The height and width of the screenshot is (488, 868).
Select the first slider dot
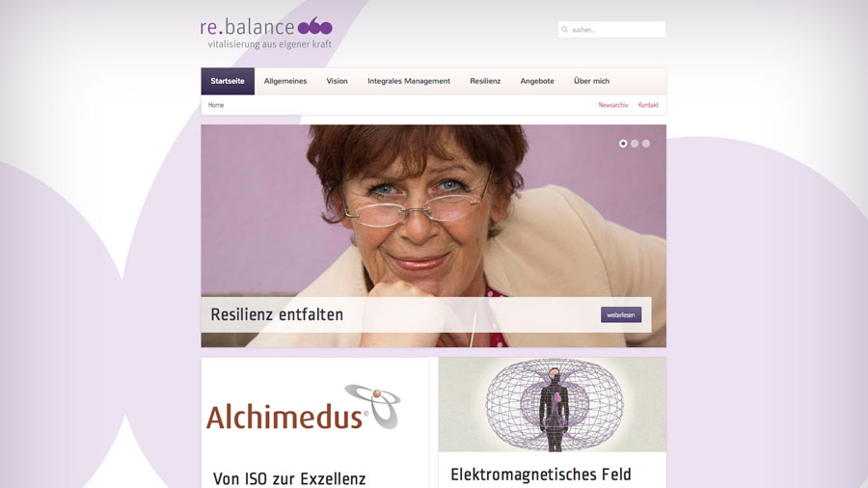623,144
